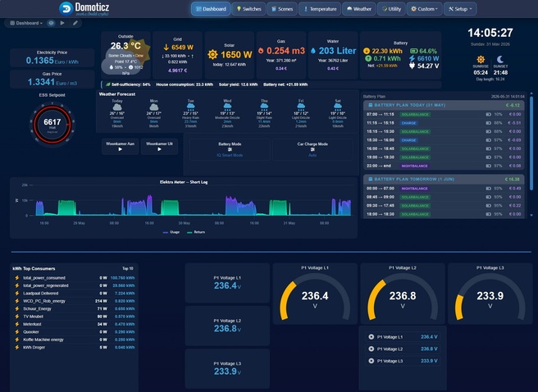Click the P1 Voltage L1 236.4 V text tile
The image size is (538, 392).
[227, 283]
